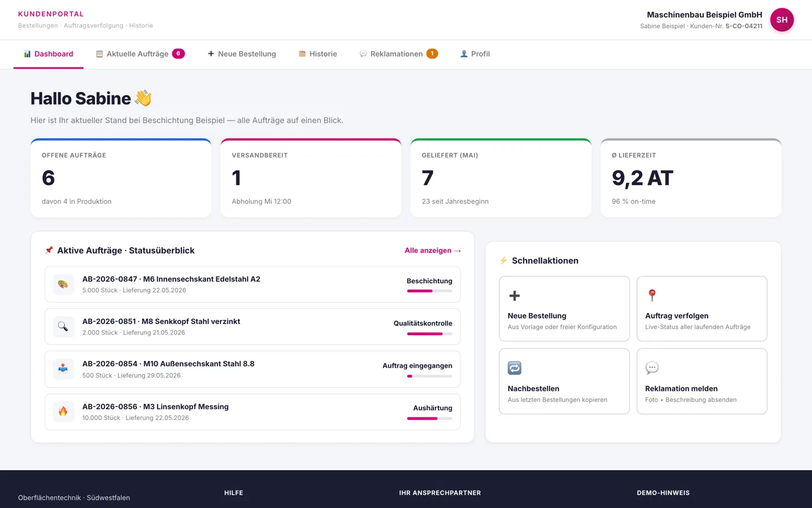Click the badge 6 on Aktuelle Aufträge
The image size is (812, 508).
(178, 53)
